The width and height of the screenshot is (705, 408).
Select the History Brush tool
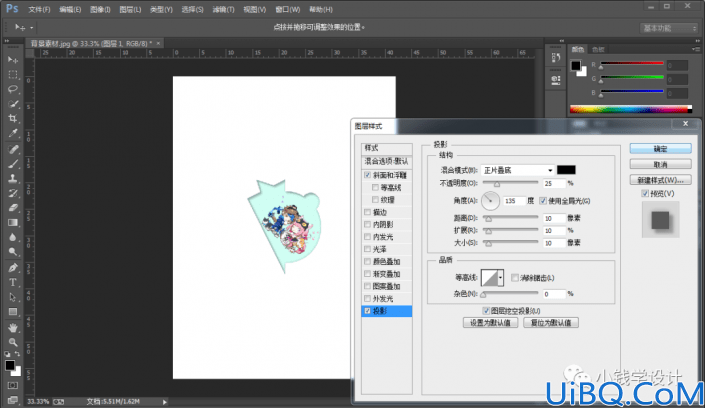(13, 193)
